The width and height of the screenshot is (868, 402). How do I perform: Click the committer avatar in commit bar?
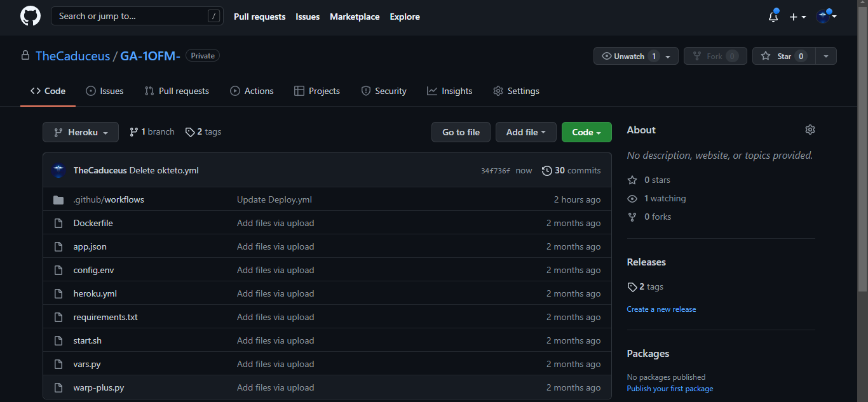click(58, 170)
